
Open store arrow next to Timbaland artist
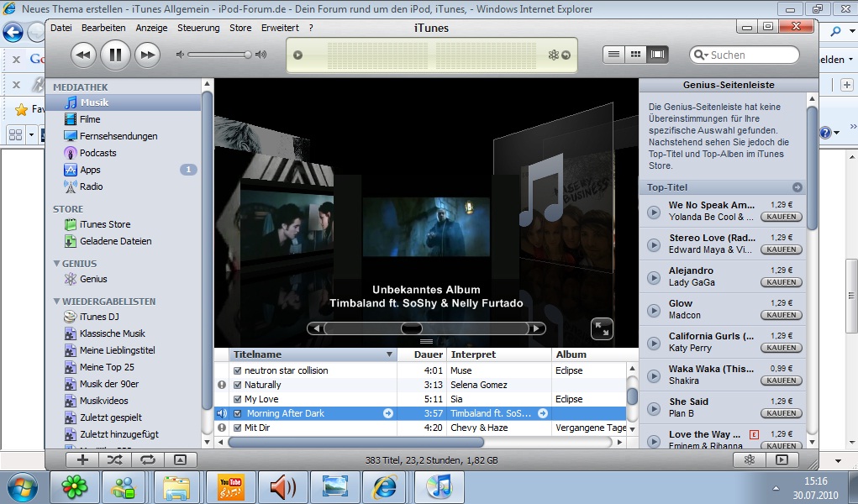pos(543,413)
